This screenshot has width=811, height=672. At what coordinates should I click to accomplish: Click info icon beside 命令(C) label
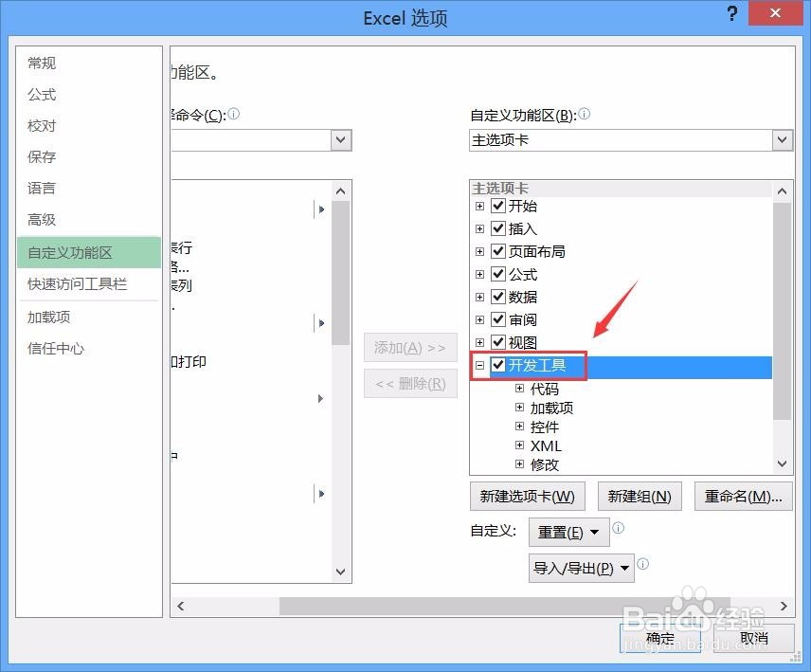point(234,114)
